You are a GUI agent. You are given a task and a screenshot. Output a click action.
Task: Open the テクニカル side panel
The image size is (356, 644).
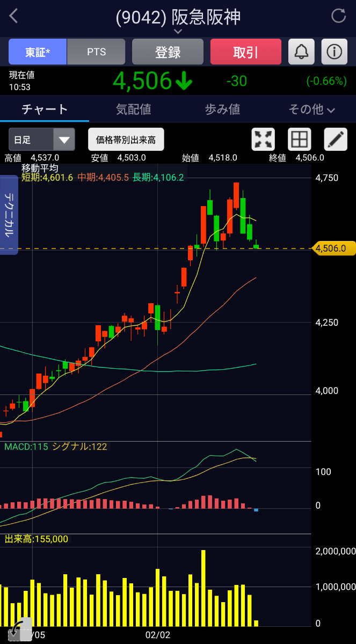tap(9, 215)
